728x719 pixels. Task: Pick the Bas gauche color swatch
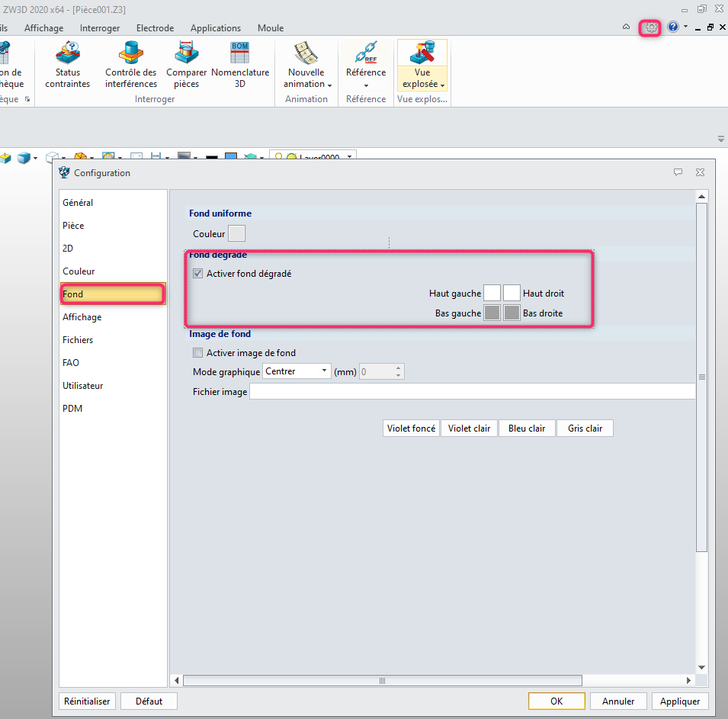point(492,313)
